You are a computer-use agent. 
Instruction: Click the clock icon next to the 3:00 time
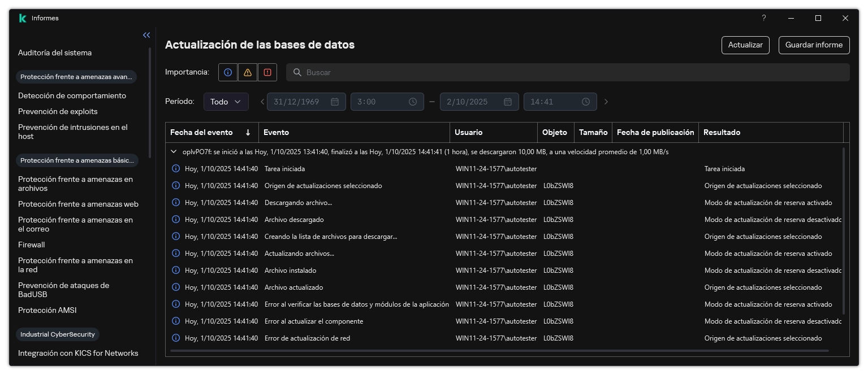[412, 102]
